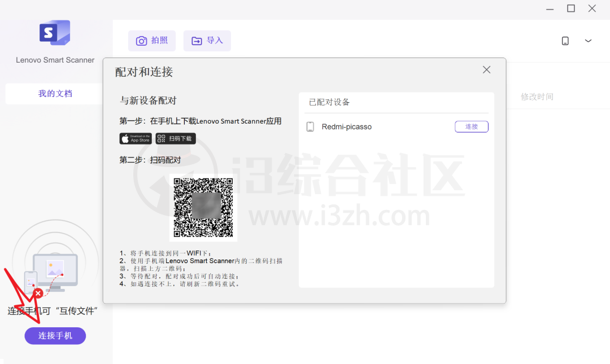Click the App Store download badge
Viewport: 610px width, 364px height.
point(136,138)
